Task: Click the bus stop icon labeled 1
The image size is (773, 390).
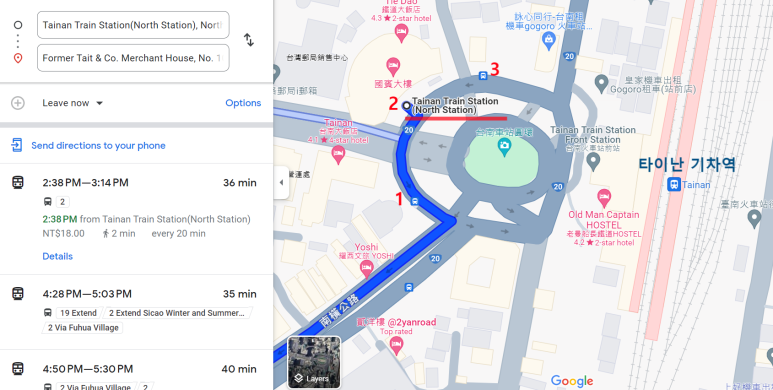Action: [x=415, y=201]
